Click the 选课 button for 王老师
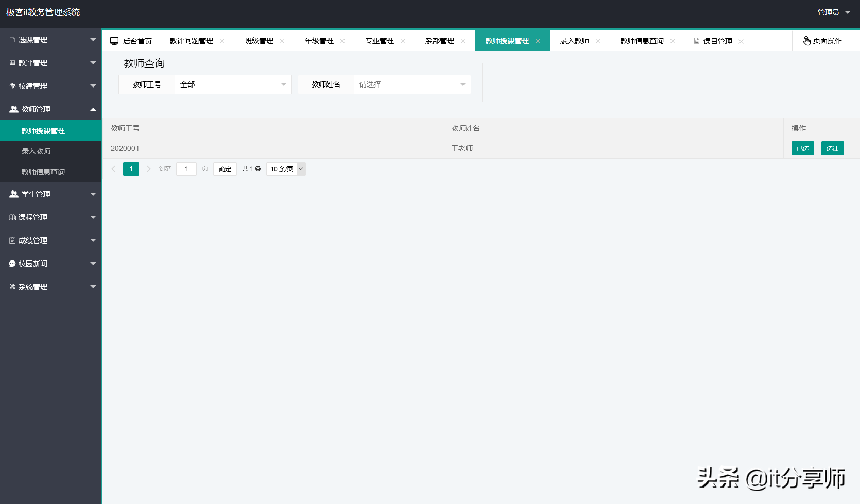The image size is (860, 504). (832, 148)
